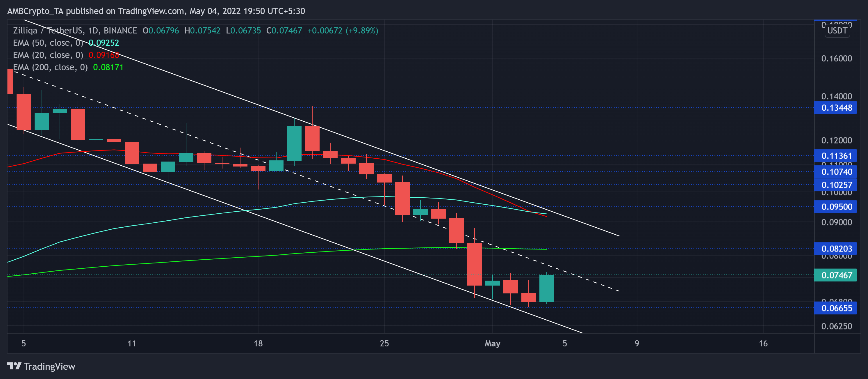Open the TradingView brand link
The height and width of the screenshot is (379, 868).
(x=41, y=366)
